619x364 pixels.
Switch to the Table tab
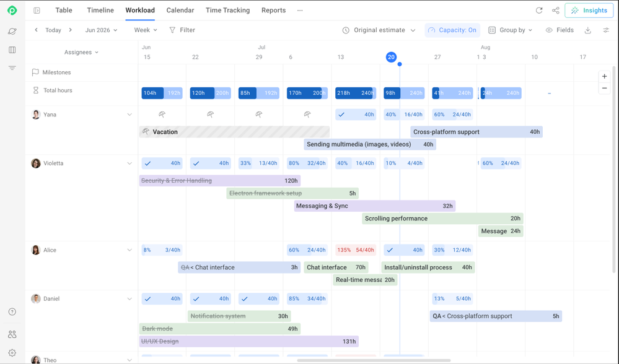click(x=64, y=11)
